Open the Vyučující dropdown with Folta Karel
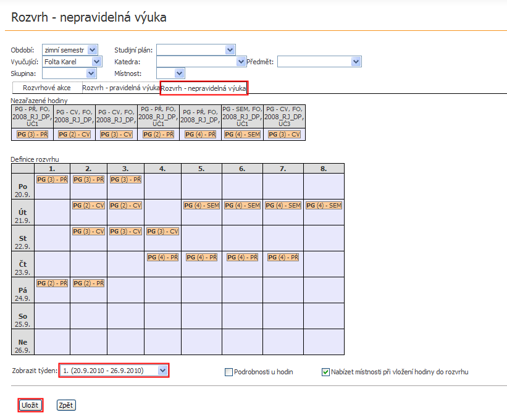 tap(72, 62)
